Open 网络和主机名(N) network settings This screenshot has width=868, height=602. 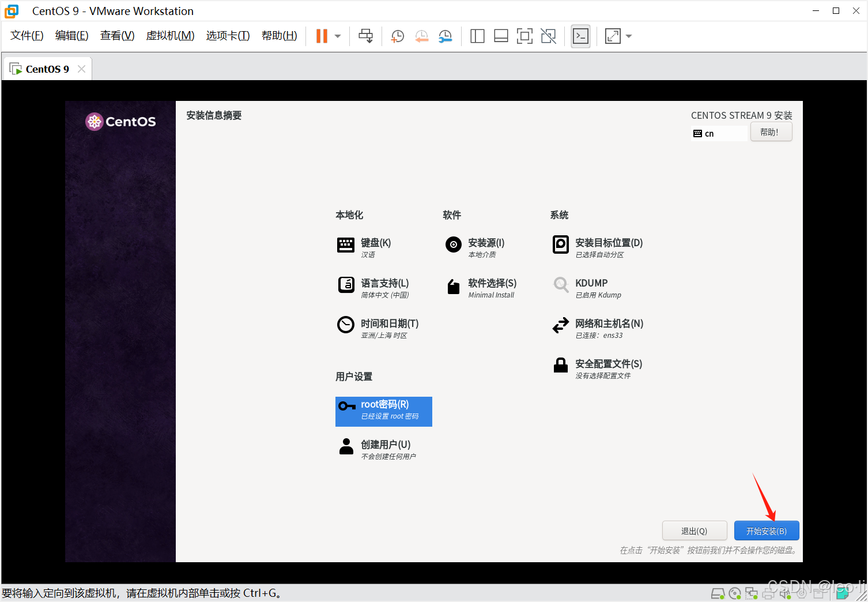pyautogui.click(x=598, y=329)
